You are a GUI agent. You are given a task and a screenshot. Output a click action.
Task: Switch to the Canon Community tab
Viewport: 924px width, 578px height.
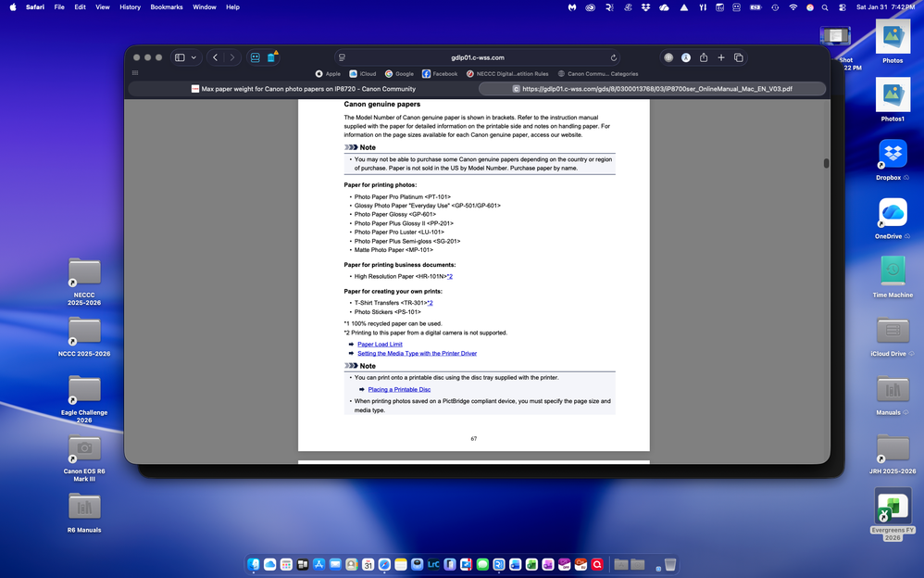tap(303, 89)
